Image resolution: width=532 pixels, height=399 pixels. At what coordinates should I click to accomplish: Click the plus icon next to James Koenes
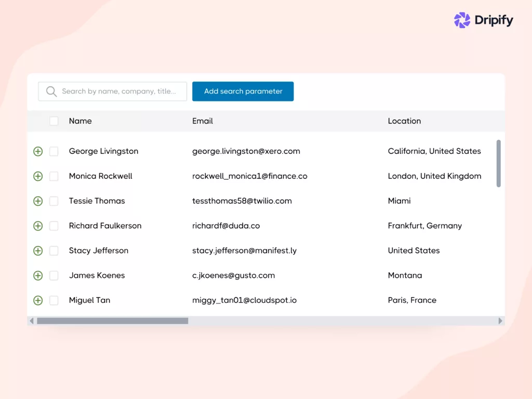[37, 275]
